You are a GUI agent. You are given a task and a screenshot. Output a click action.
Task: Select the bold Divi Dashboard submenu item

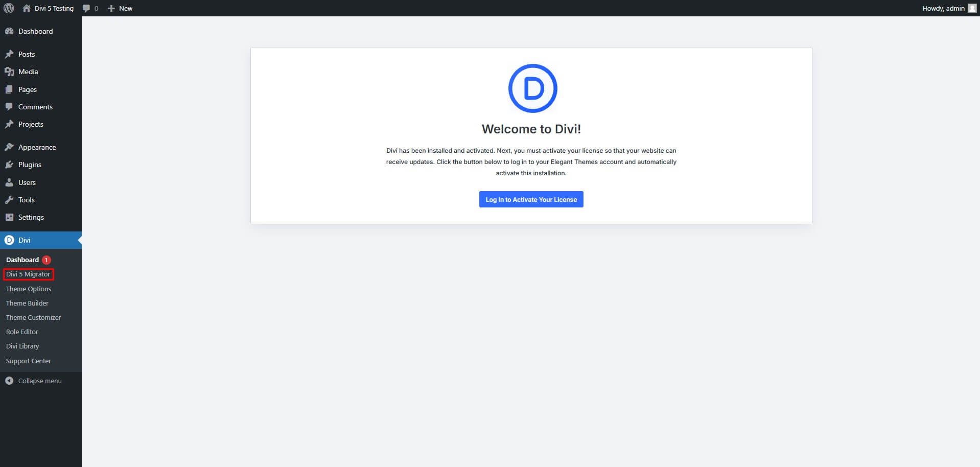(x=22, y=260)
